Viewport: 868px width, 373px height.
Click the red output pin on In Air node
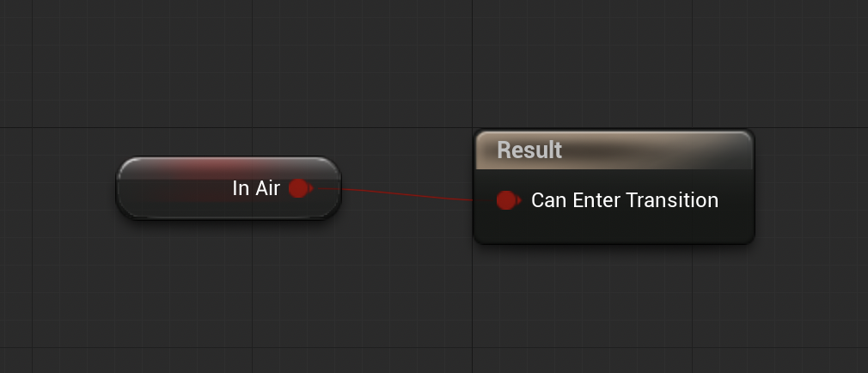pyautogui.click(x=299, y=188)
